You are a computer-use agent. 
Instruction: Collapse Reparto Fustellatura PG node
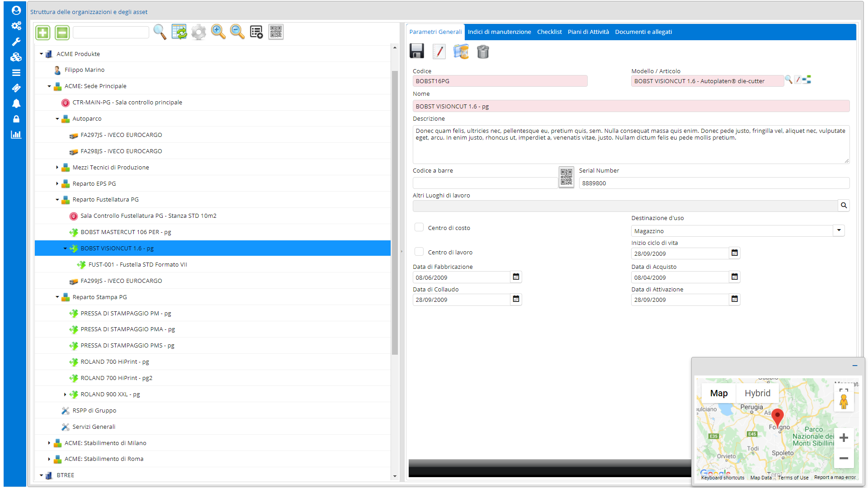coord(57,199)
